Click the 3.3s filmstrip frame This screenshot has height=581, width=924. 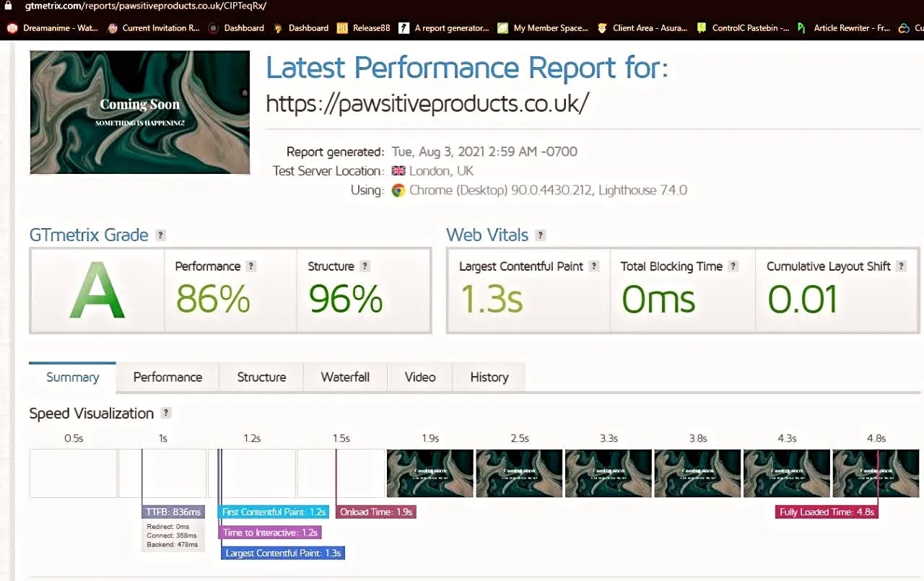[609, 473]
